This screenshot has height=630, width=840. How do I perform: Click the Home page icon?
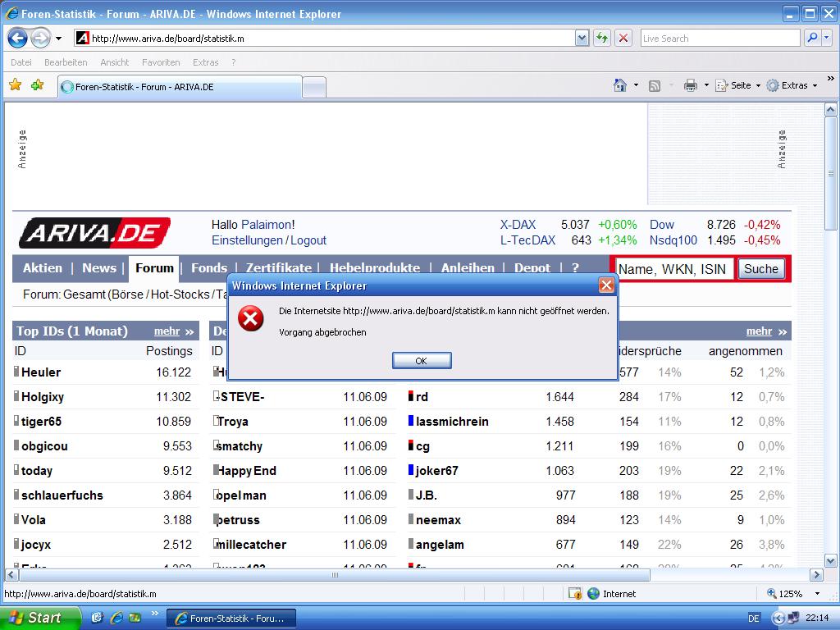tap(621, 85)
